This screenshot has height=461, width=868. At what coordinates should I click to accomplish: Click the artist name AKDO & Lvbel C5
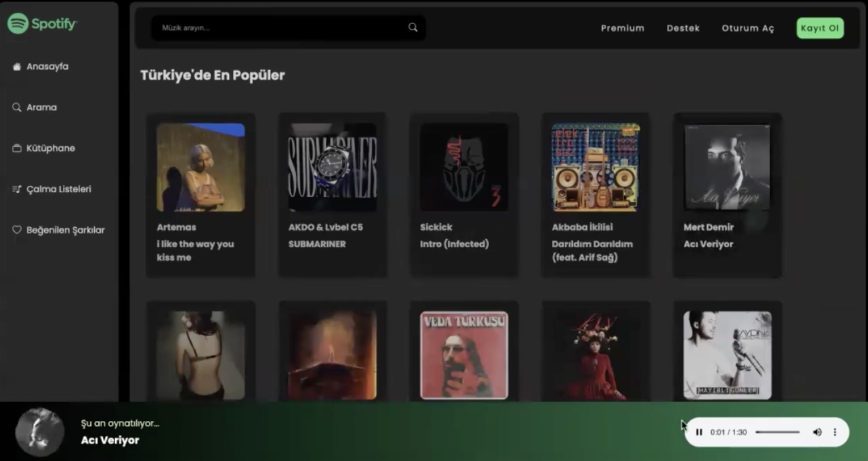click(x=326, y=227)
